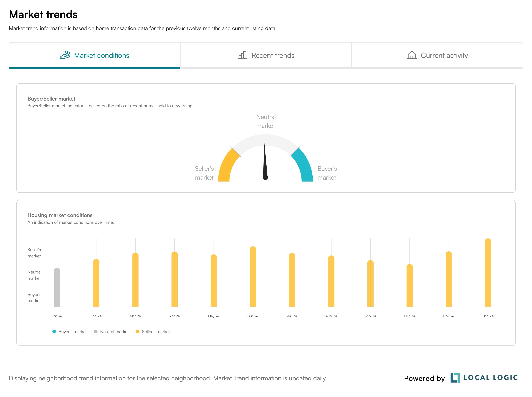Image resolution: width=532 pixels, height=397 pixels.
Task: Click the hand-with-coins Market conditions icon
Action: 65,55
